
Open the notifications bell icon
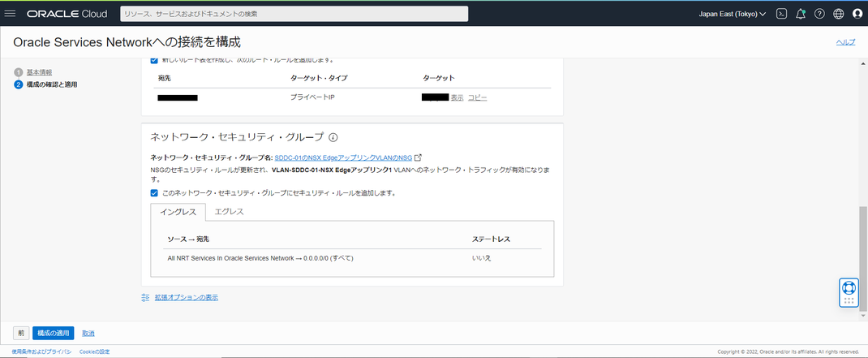coord(801,14)
